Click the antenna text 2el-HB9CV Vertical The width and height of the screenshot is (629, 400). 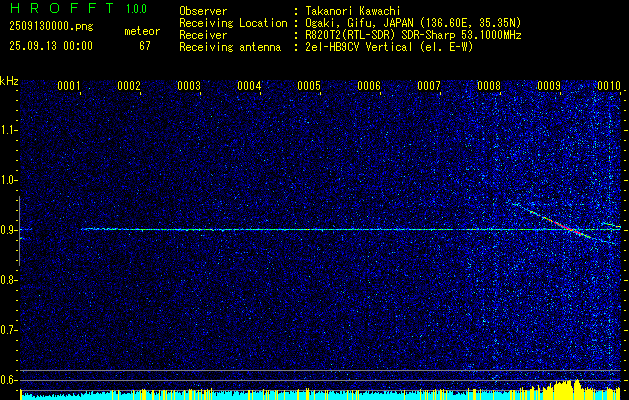click(359, 47)
